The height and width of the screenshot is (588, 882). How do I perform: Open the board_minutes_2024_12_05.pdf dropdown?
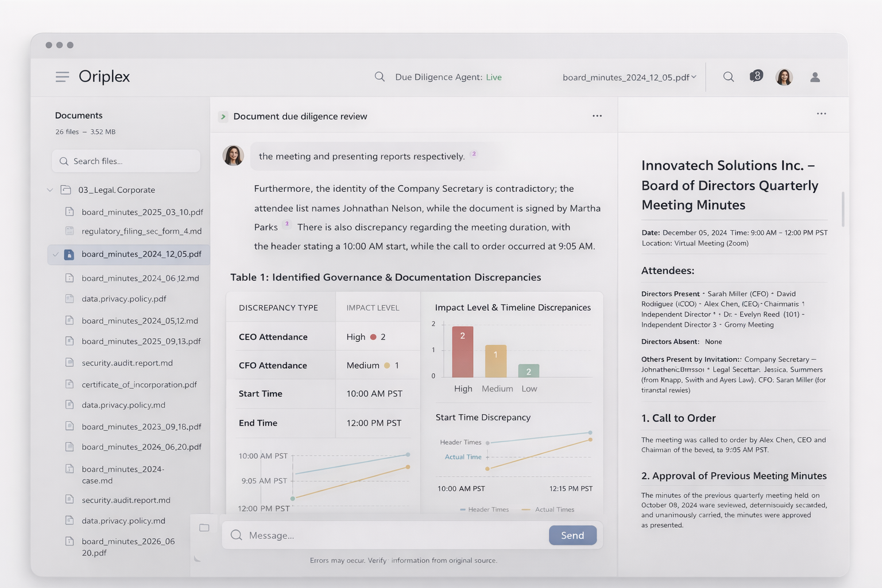click(629, 77)
